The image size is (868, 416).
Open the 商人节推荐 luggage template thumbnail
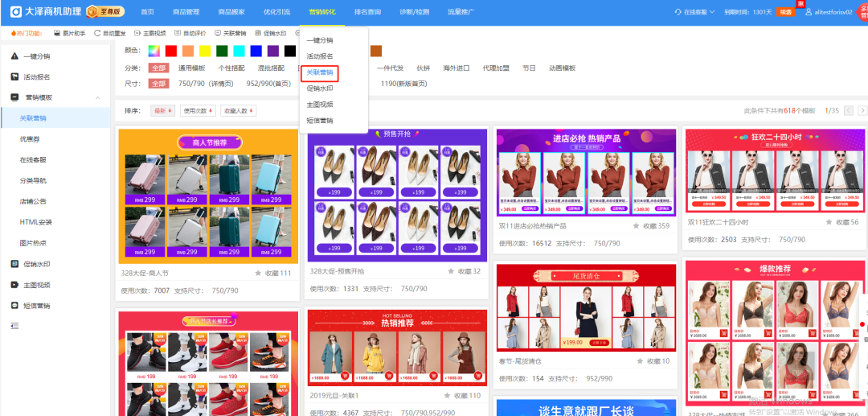pyautogui.click(x=208, y=196)
